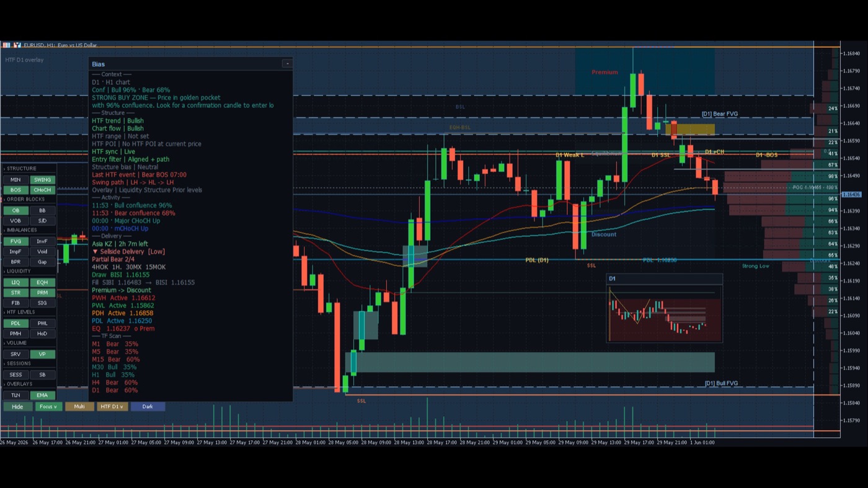Disable the EMA overlay button

42,395
